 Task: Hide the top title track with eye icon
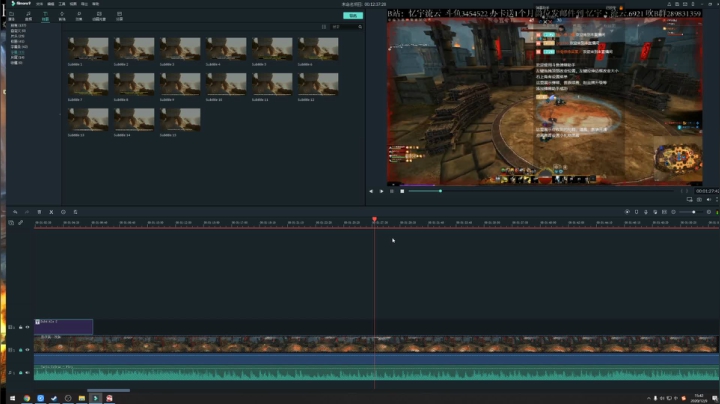coord(27,327)
